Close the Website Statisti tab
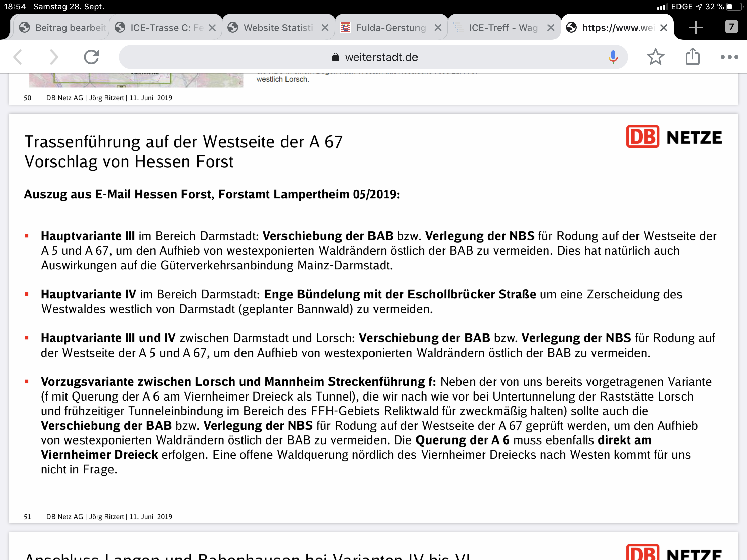Screen dimensions: 747x560 pos(325,28)
